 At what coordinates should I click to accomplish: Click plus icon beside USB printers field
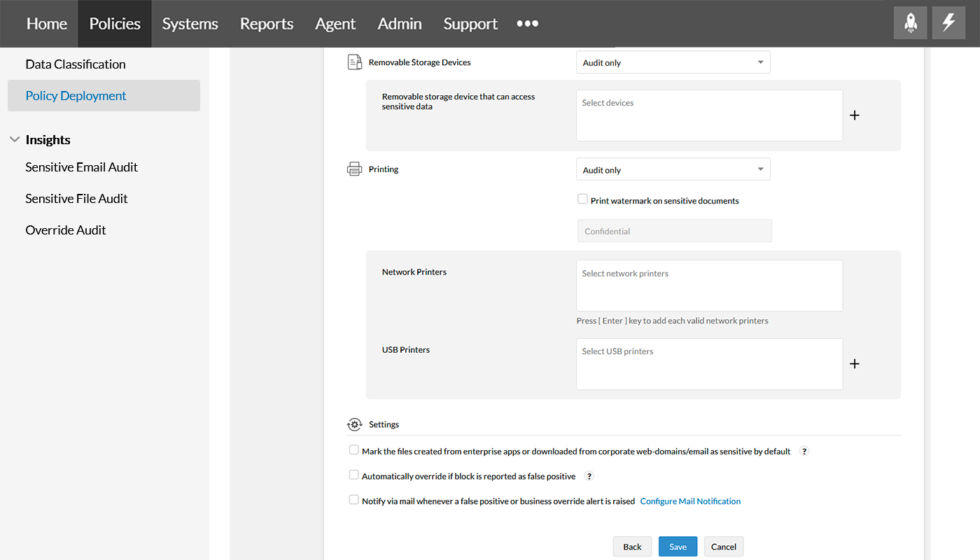coord(854,364)
